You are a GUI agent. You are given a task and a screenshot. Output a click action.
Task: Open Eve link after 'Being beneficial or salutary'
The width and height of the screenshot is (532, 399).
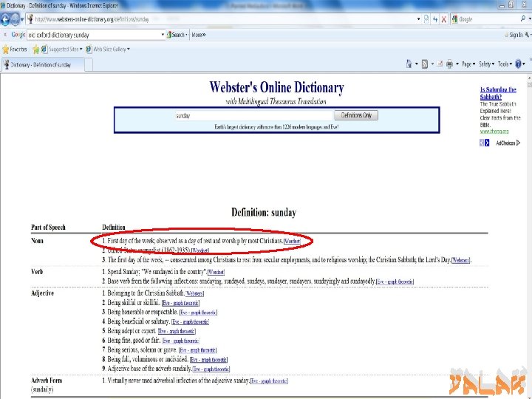point(190,322)
